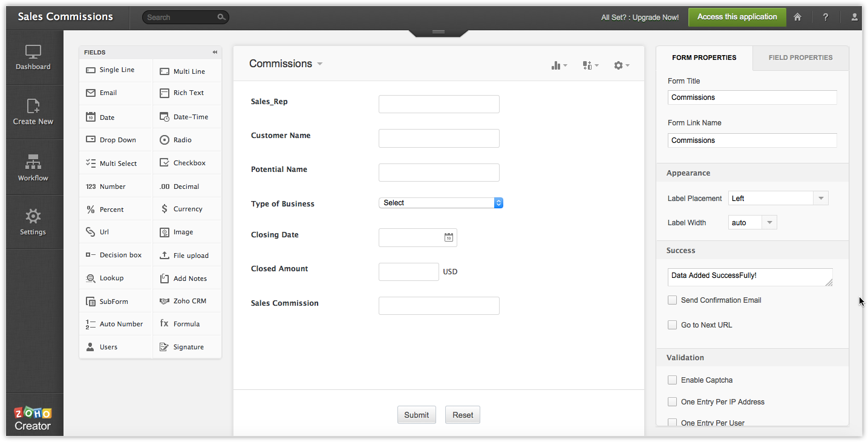Check One Entry Per IP Address
The image size is (868, 442).
(x=672, y=401)
